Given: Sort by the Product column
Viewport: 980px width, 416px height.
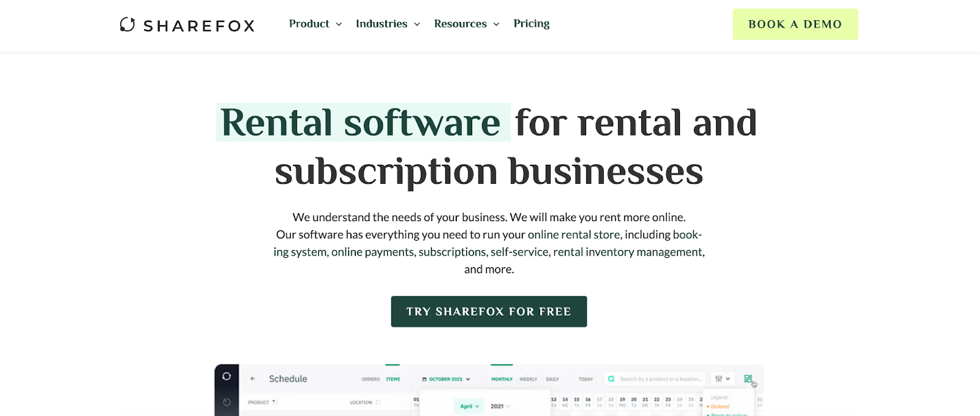Looking at the screenshot, I should (x=262, y=403).
